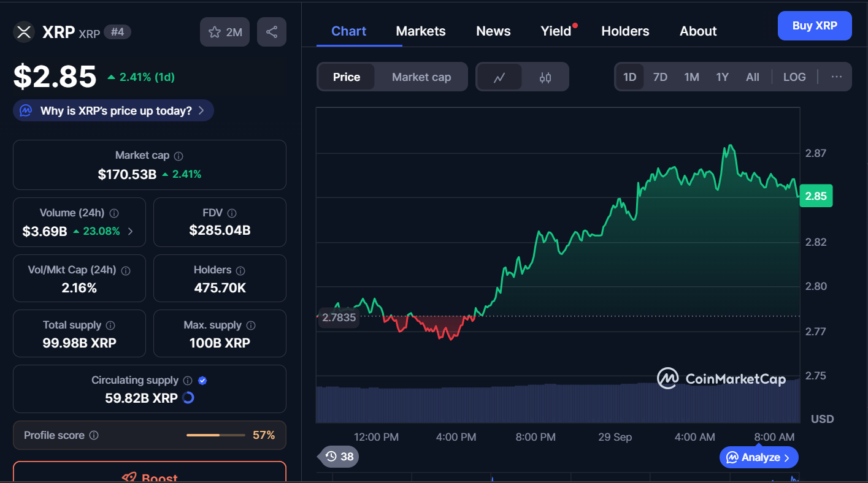
Task: Click the 57% profile score value
Action: 264,435
